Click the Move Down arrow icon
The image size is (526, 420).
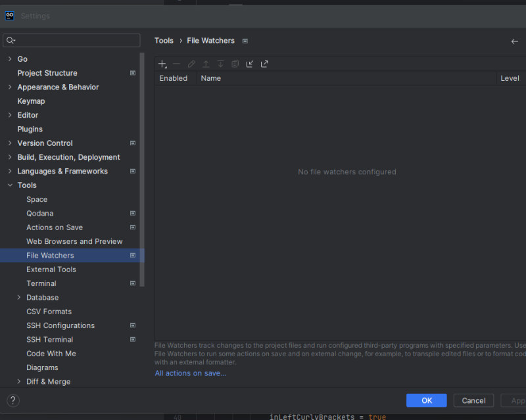220,64
